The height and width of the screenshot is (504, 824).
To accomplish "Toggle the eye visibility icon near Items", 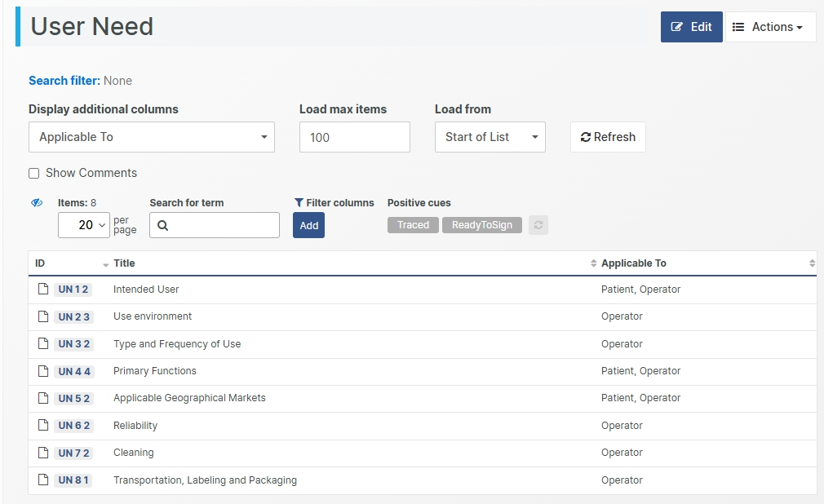I will [37, 203].
